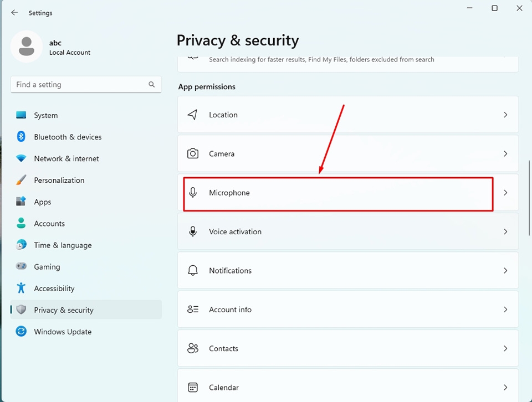Open Personalization settings

[86, 181]
